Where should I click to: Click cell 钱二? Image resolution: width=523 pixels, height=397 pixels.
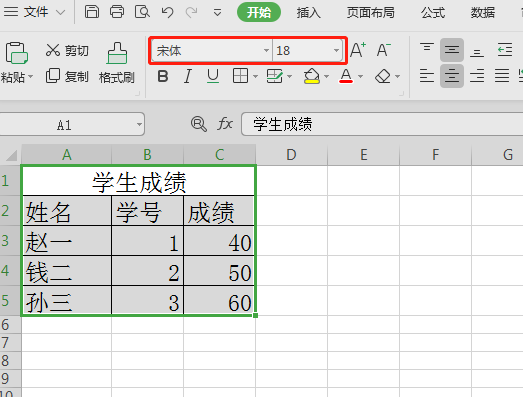pyautogui.click(x=67, y=271)
